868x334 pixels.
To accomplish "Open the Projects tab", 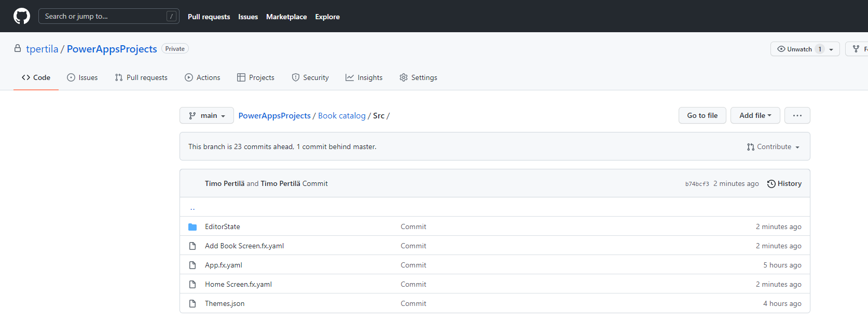I will click(x=256, y=77).
